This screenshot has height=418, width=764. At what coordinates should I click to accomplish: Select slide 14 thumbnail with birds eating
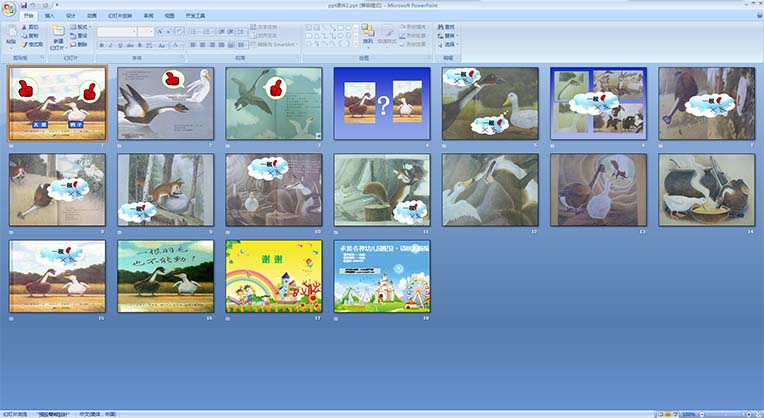(707, 190)
